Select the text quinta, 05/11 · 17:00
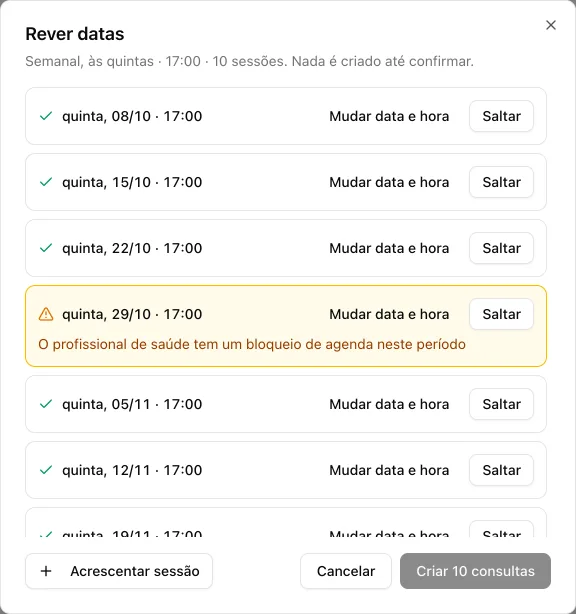The width and height of the screenshot is (576, 614). [x=132, y=404]
